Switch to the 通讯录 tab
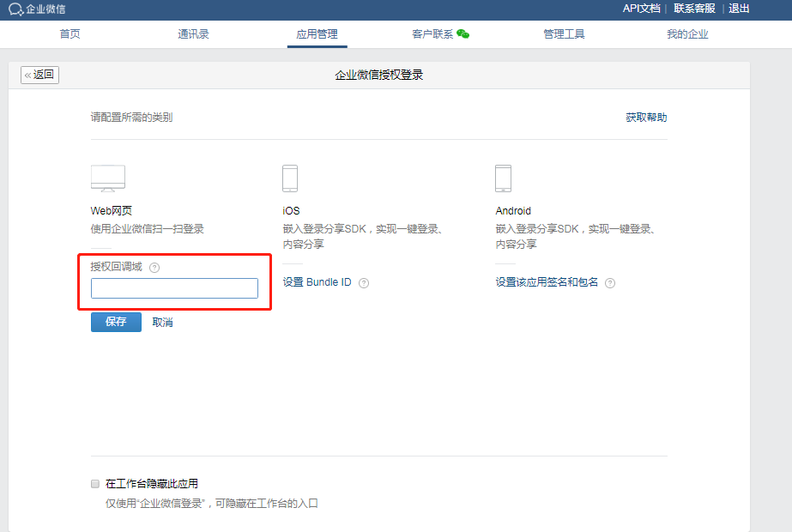Screen dimensions: 792x532 click(193, 33)
